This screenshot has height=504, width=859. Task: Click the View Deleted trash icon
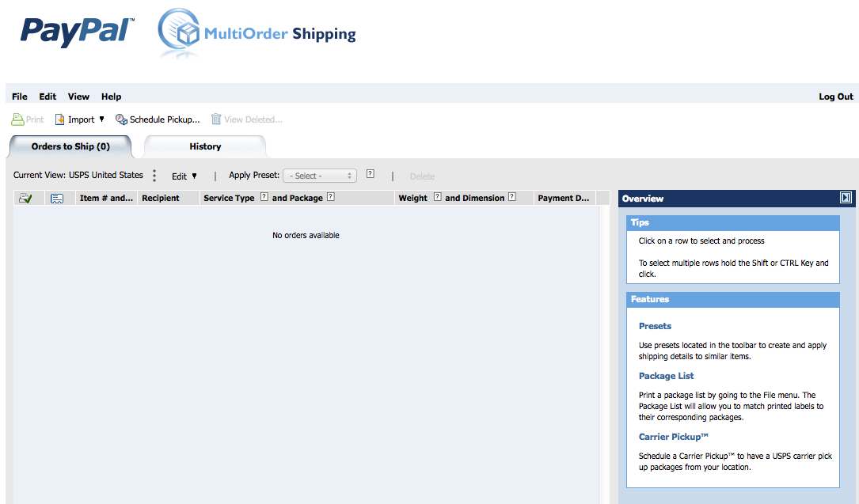click(x=216, y=119)
